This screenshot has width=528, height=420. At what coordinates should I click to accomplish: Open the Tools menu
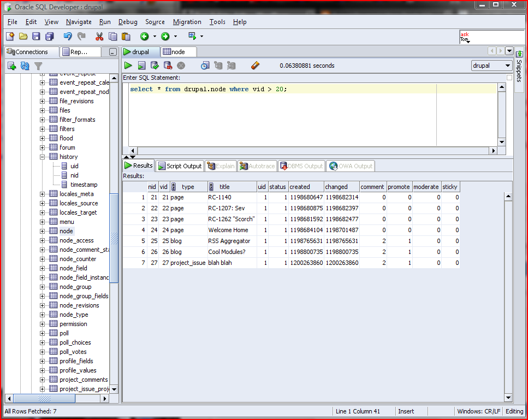217,22
